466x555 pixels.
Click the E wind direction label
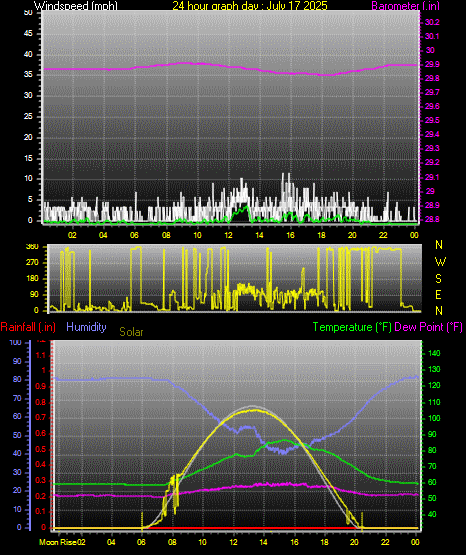point(438,294)
